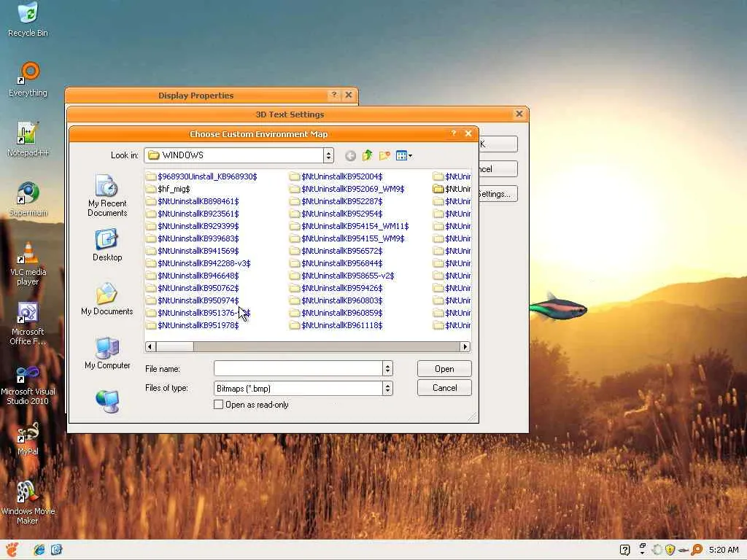Click the file list scroll left arrow
The image size is (747, 560).
coord(150,346)
